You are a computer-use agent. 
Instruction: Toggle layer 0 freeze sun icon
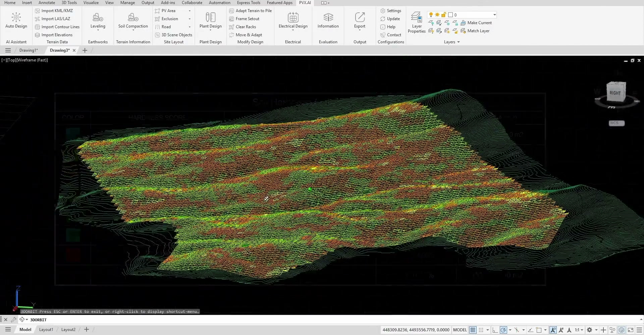tap(437, 15)
